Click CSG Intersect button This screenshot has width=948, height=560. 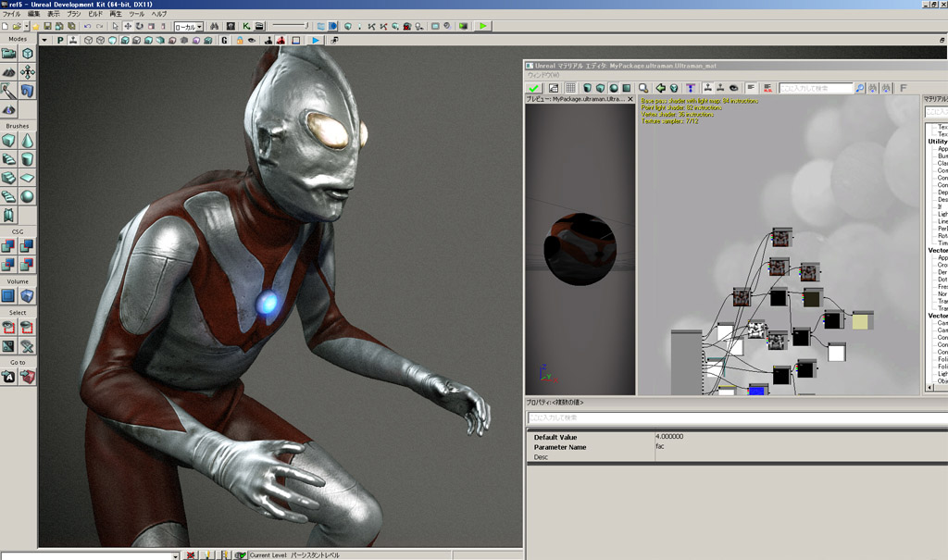click(8, 265)
